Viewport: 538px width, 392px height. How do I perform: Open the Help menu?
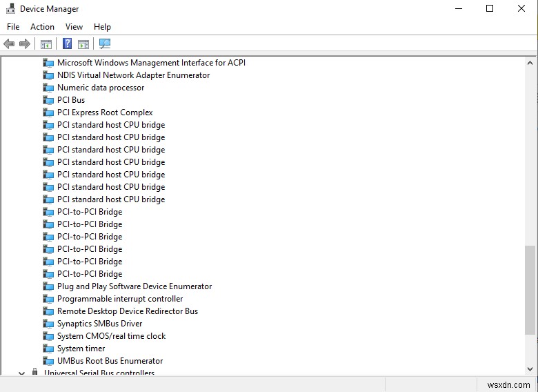coord(102,27)
